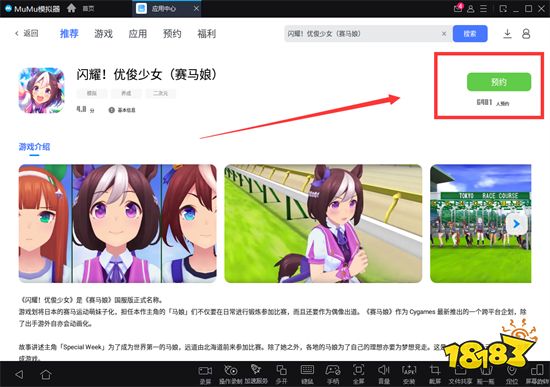
Task: Click the window size toggle icon in title bar
Action: click(x=503, y=9)
